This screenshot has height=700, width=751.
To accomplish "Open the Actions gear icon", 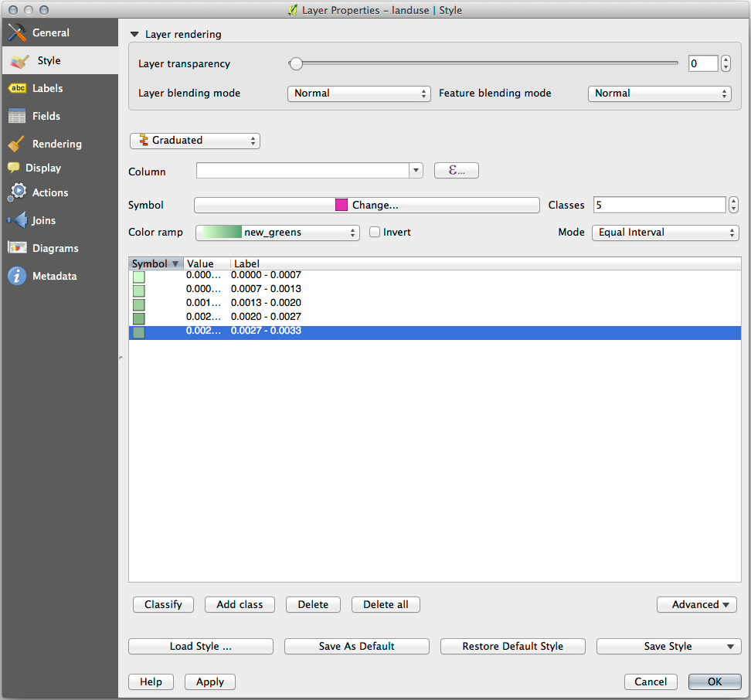I will click(x=17, y=192).
